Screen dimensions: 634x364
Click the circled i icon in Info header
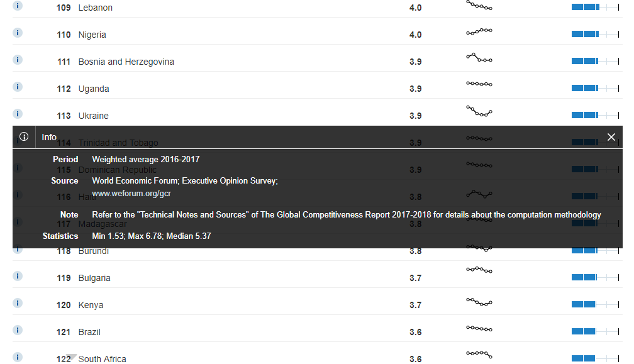point(24,137)
